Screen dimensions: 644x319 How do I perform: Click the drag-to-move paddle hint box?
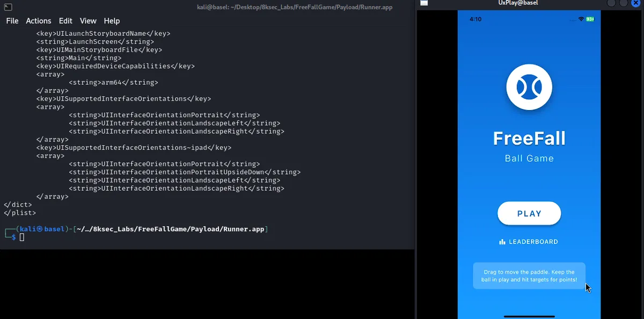(529, 276)
